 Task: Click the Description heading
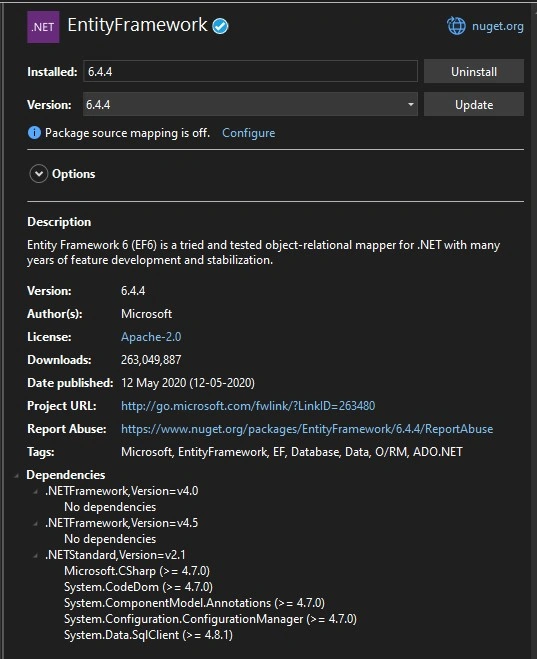pyautogui.click(x=59, y=222)
